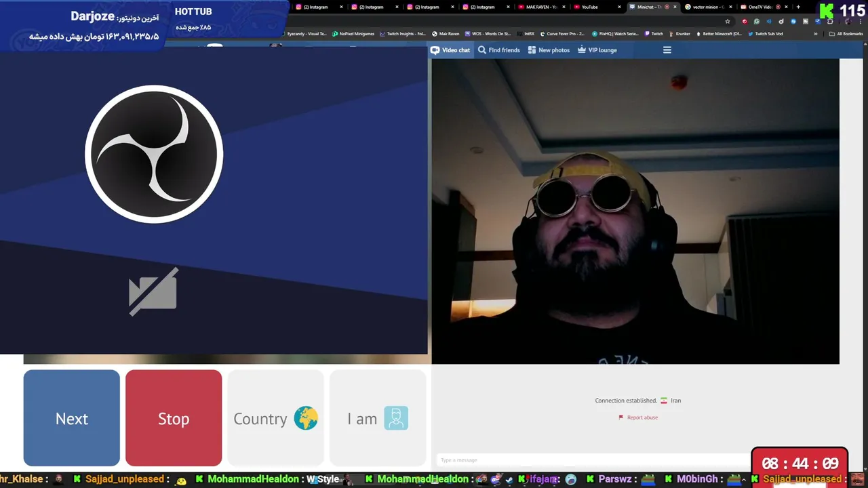Click the browser extensions puzzle icon
The width and height of the screenshot is (868, 488).
[830, 21]
